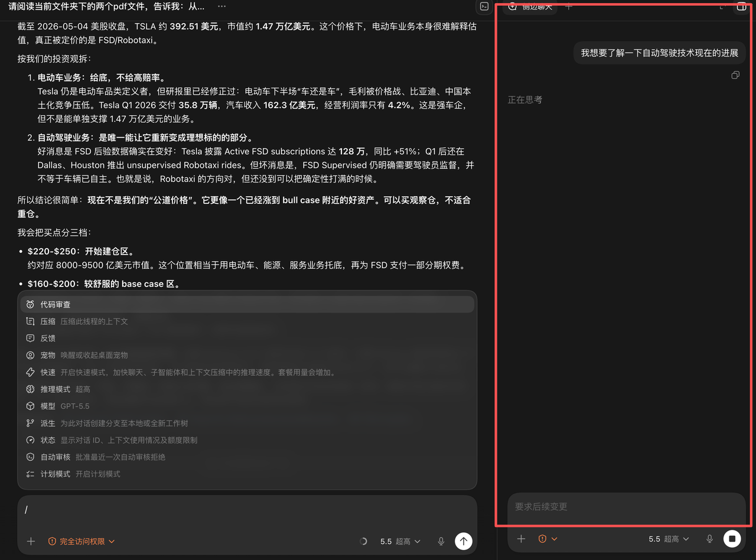Open side chat permission shield dropdown
The height and width of the screenshot is (560, 756).
(548, 539)
